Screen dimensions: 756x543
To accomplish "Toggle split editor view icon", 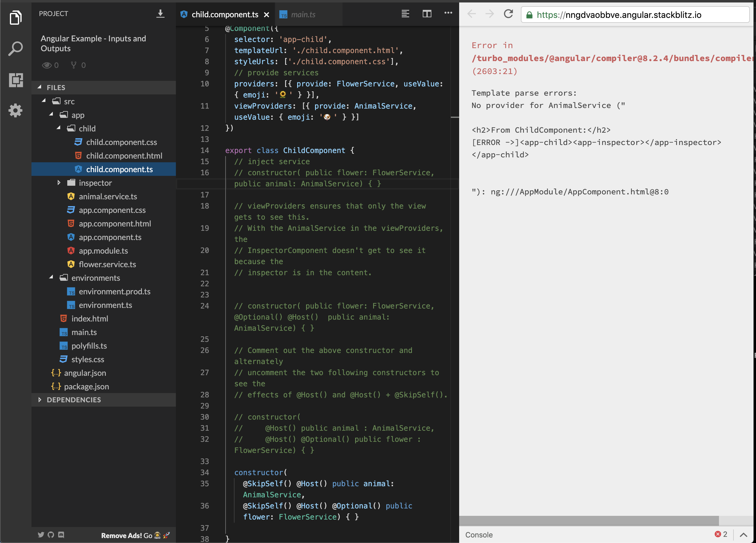I will [x=427, y=14].
